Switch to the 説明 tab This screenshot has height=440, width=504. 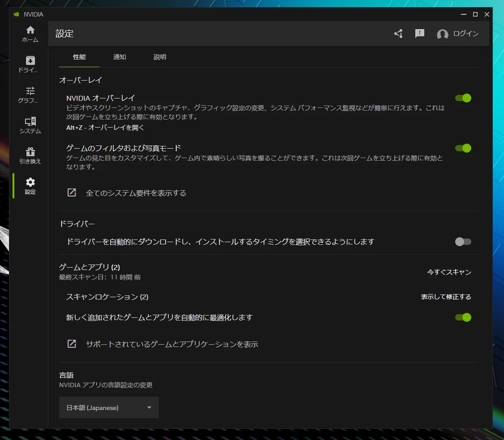[160, 57]
